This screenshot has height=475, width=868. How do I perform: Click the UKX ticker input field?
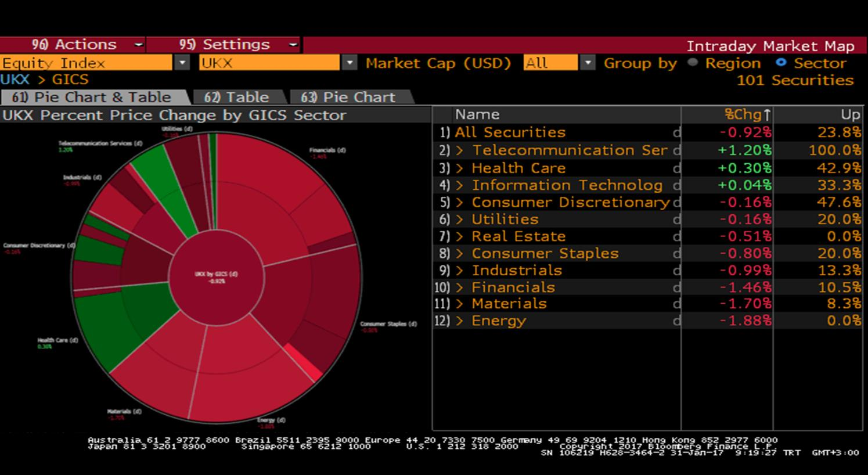pyautogui.click(x=269, y=63)
